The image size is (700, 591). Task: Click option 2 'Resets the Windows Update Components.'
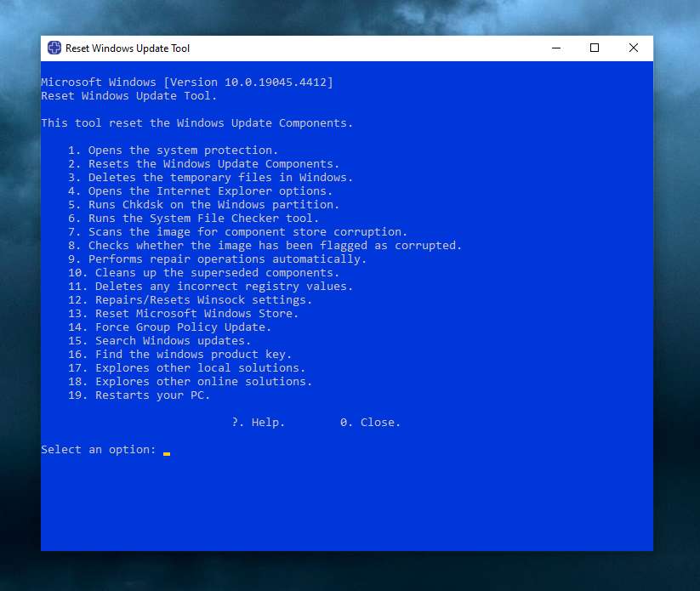coord(203,164)
